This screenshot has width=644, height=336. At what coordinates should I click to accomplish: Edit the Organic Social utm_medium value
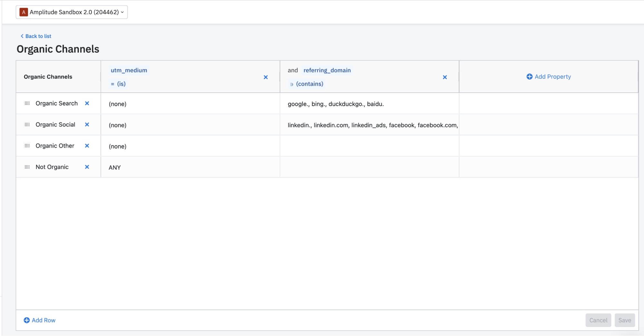pyautogui.click(x=190, y=125)
